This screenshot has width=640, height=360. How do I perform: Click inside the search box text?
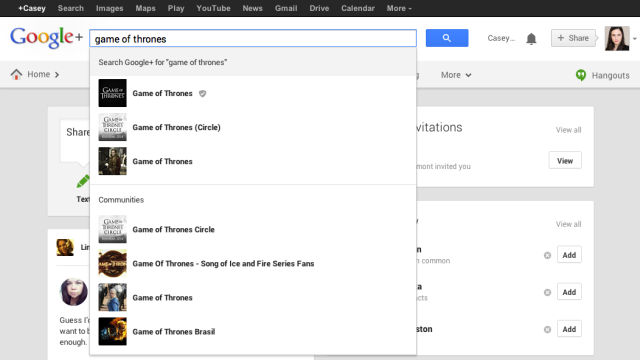pos(253,39)
